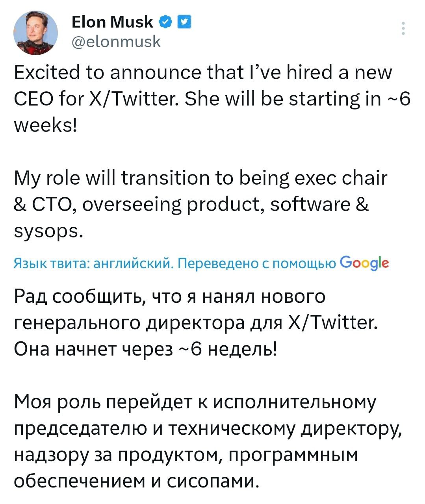The image size is (425, 504).
Task: Click the Russian 'Рад сообщить' paragraph
Action: tap(169, 296)
